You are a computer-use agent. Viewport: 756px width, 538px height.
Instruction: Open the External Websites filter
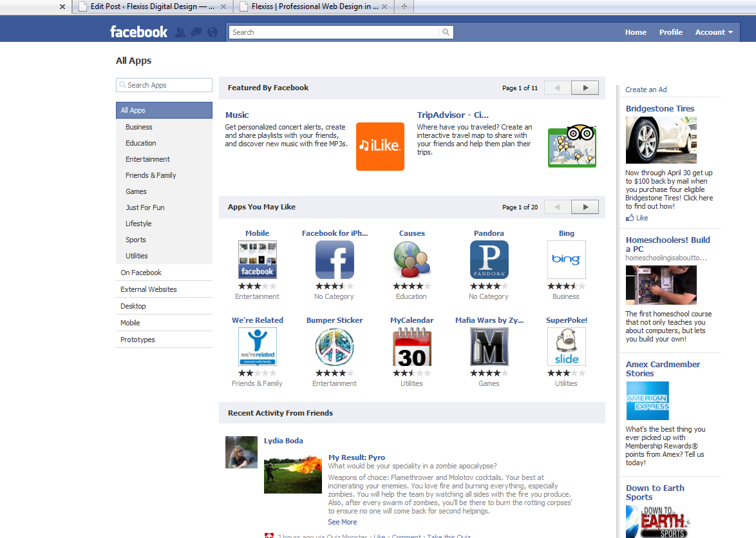tap(164, 289)
